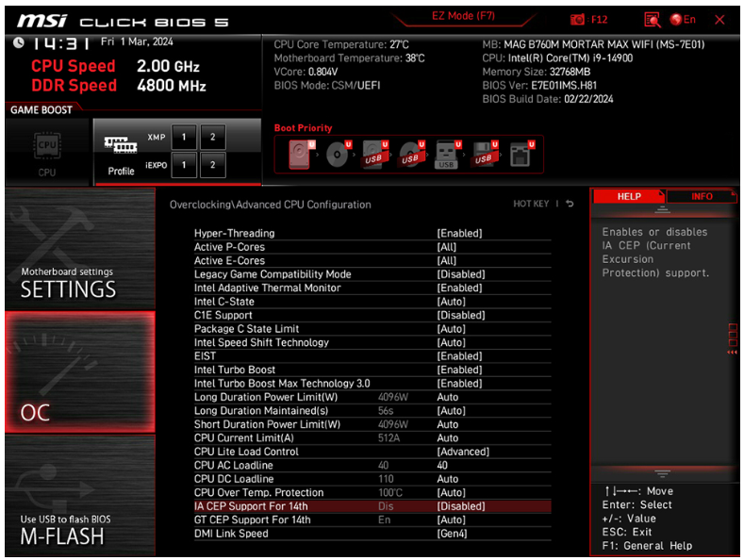Change Intel C-State [Auto] value
The image size is (744, 560).
click(451, 302)
